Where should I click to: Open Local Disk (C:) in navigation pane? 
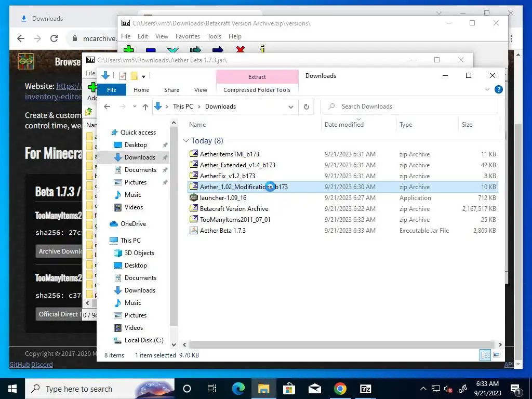pyautogui.click(x=144, y=340)
